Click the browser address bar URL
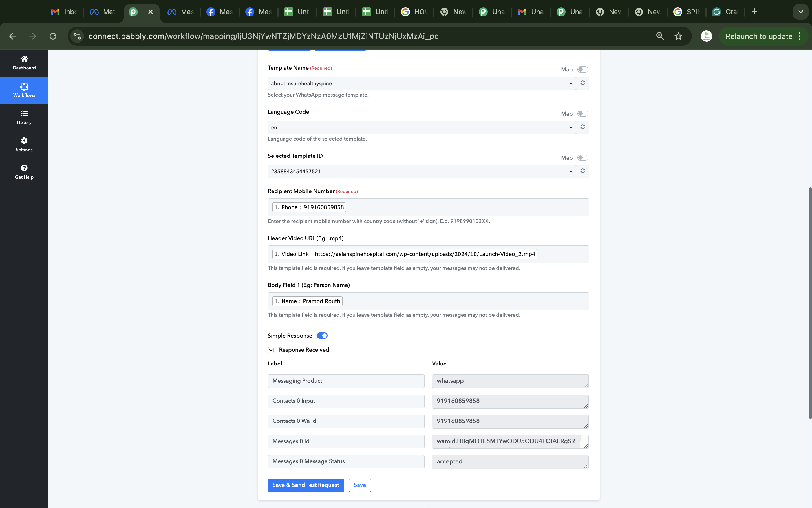The width and height of the screenshot is (812, 508). coord(263,36)
